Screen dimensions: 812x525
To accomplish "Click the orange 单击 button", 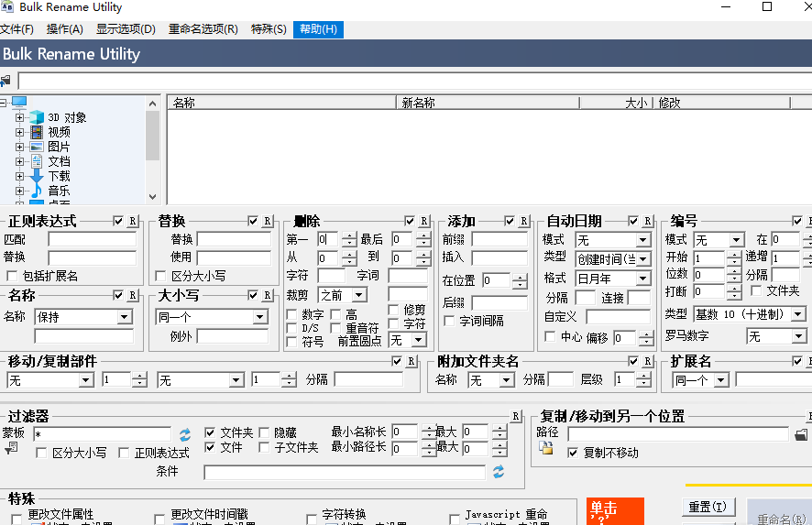I will [615, 511].
